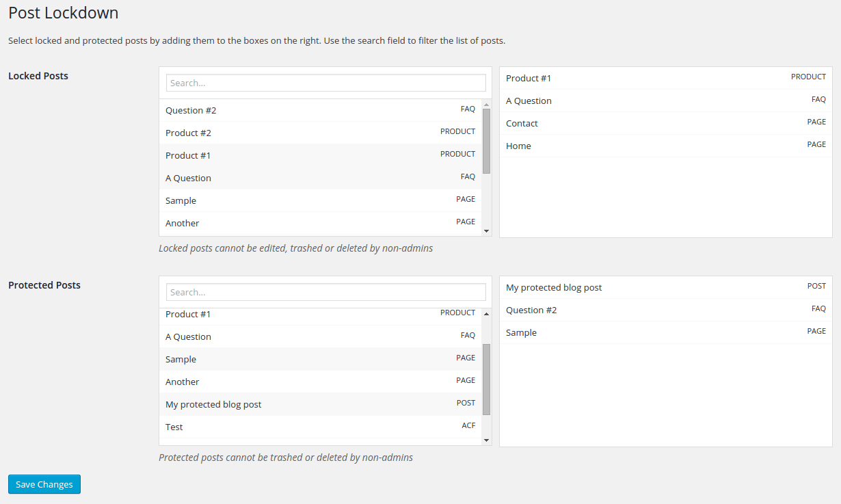This screenshot has height=504, width=841.
Task: Select Product #1 in Locked Posts available list
Action: pyautogui.click(x=321, y=155)
